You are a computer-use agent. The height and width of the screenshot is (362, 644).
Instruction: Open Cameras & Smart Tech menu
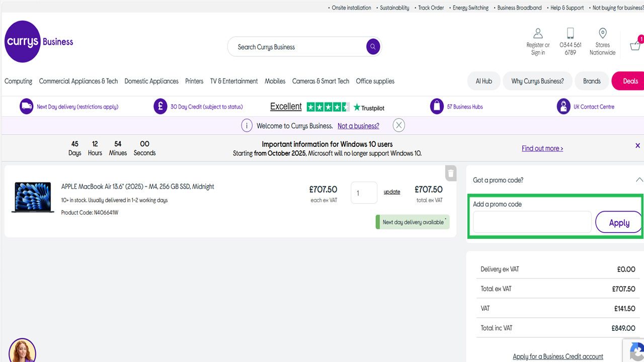coord(320,81)
